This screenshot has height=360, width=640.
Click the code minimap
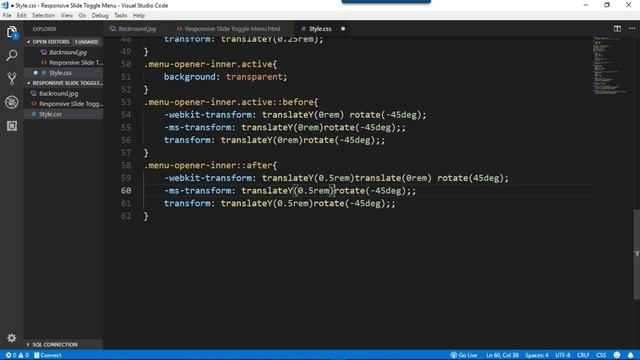point(610,65)
